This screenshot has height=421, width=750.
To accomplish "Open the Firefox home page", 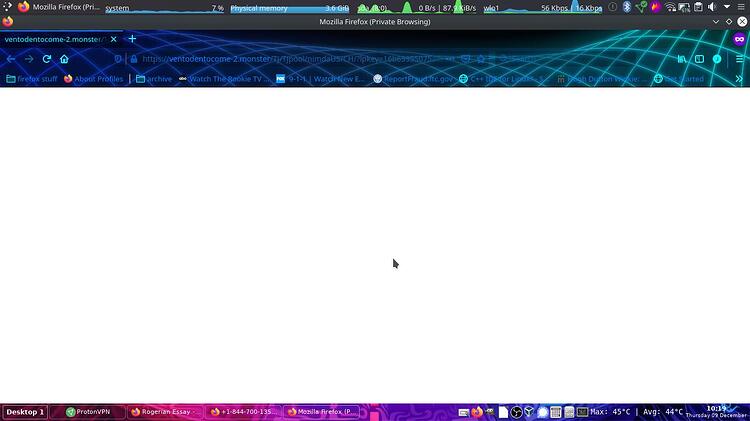I will coord(64,59).
